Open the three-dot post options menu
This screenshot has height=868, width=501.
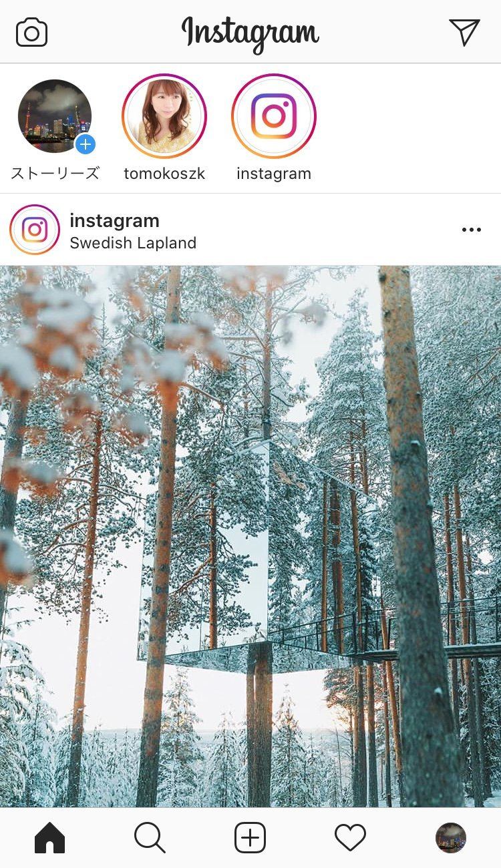471,230
